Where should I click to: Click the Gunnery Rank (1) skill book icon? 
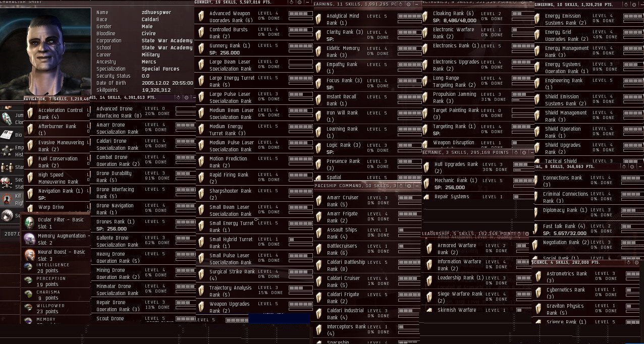point(201,49)
